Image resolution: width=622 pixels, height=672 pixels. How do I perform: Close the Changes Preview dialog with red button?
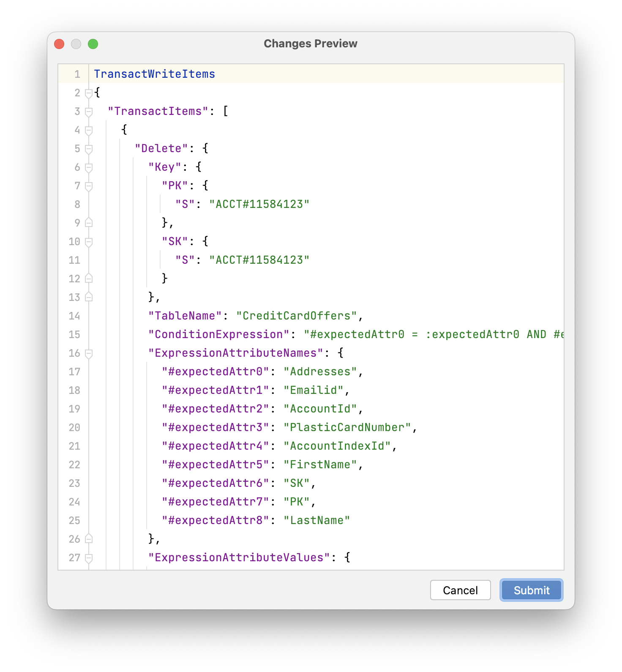pos(59,44)
